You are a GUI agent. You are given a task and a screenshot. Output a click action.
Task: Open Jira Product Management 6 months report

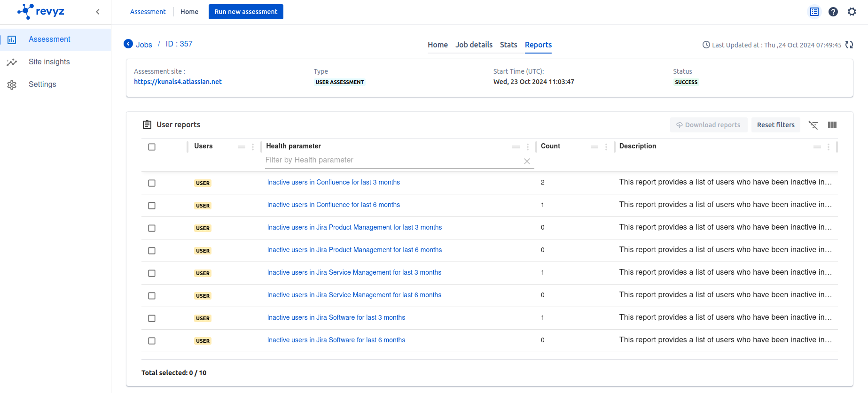354,250
